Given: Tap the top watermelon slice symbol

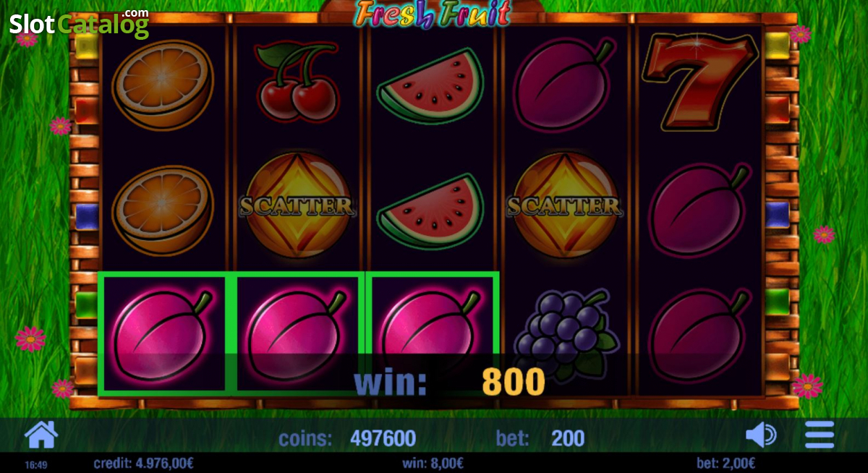Looking at the screenshot, I should [430, 86].
